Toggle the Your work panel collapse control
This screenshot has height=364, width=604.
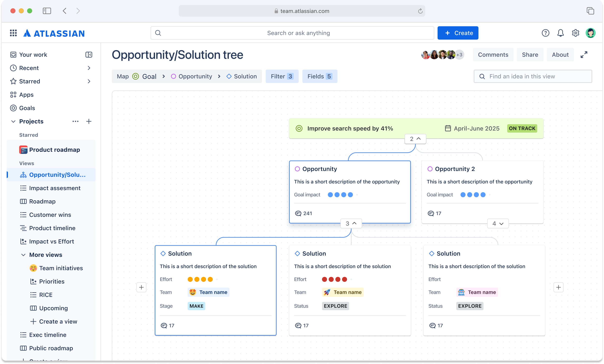pyautogui.click(x=89, y=54)
